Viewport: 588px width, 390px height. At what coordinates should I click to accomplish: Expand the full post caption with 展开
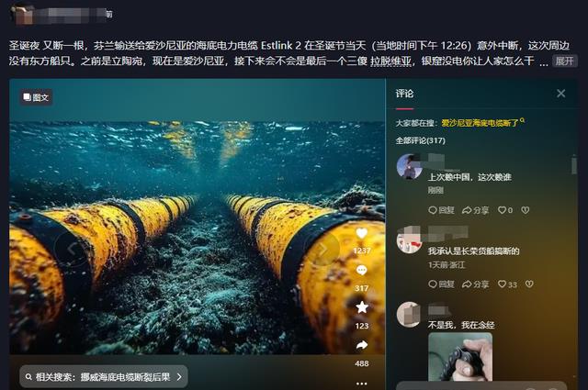(x=564, y=61)
